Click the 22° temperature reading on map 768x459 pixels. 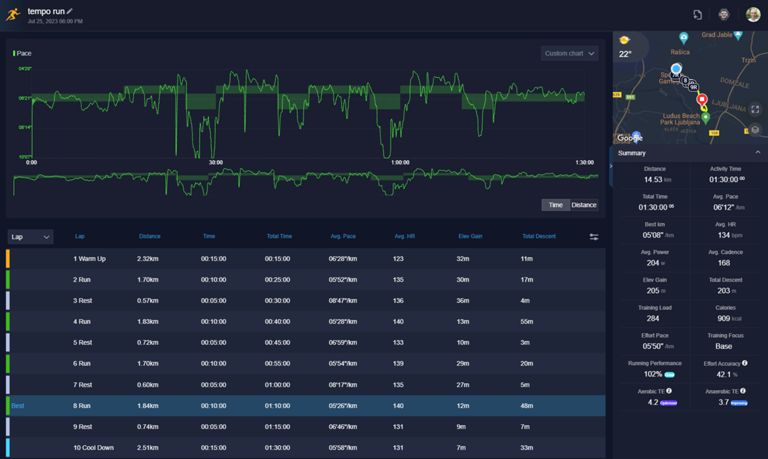(x=625, y=54)
